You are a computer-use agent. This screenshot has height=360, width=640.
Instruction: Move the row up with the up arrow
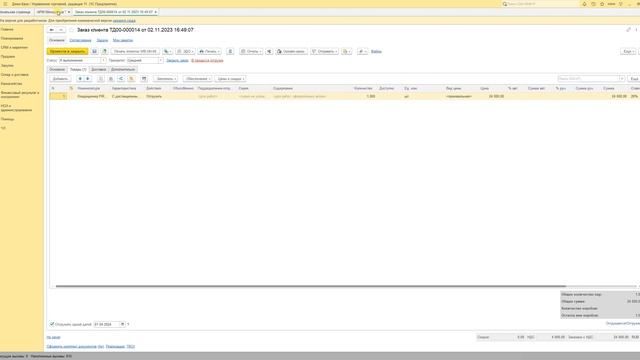pyautogui.click(x=80, y=79)
